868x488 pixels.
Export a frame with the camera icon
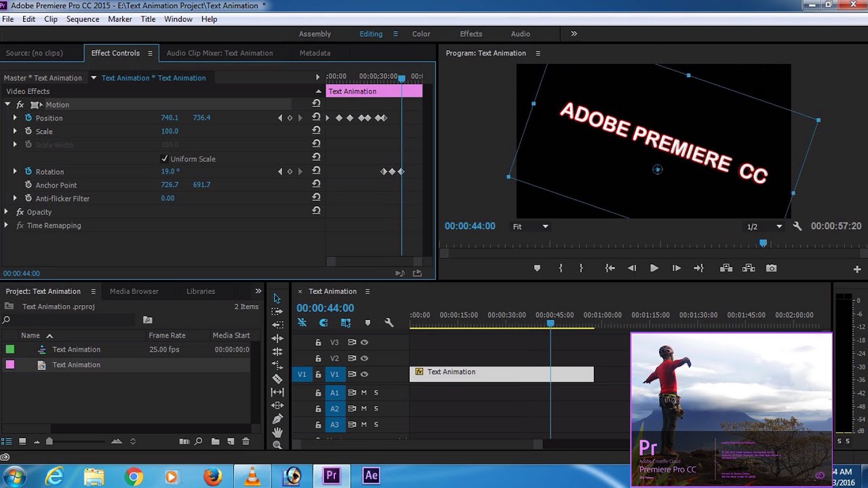tap(771, 268)
